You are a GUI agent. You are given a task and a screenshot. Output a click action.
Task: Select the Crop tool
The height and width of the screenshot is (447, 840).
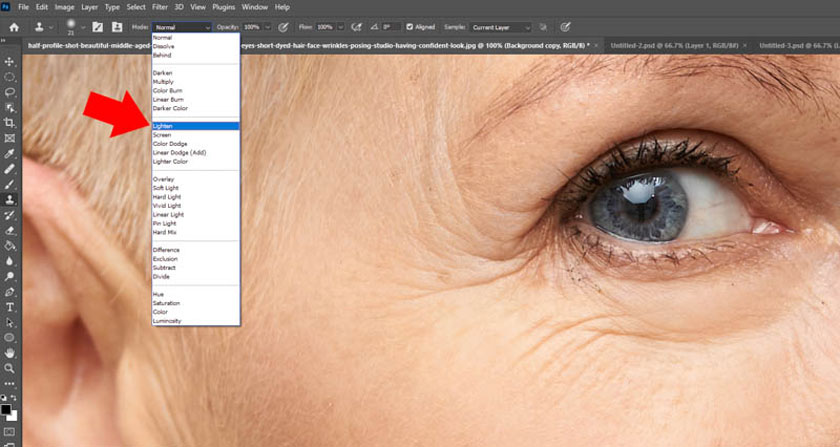(10, 122)
